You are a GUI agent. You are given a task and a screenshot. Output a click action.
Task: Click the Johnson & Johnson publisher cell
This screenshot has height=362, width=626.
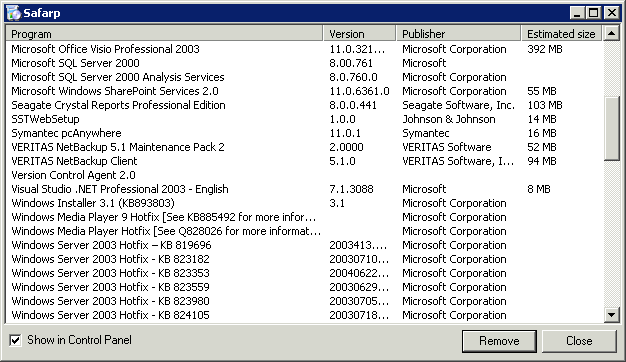[449, 119]
